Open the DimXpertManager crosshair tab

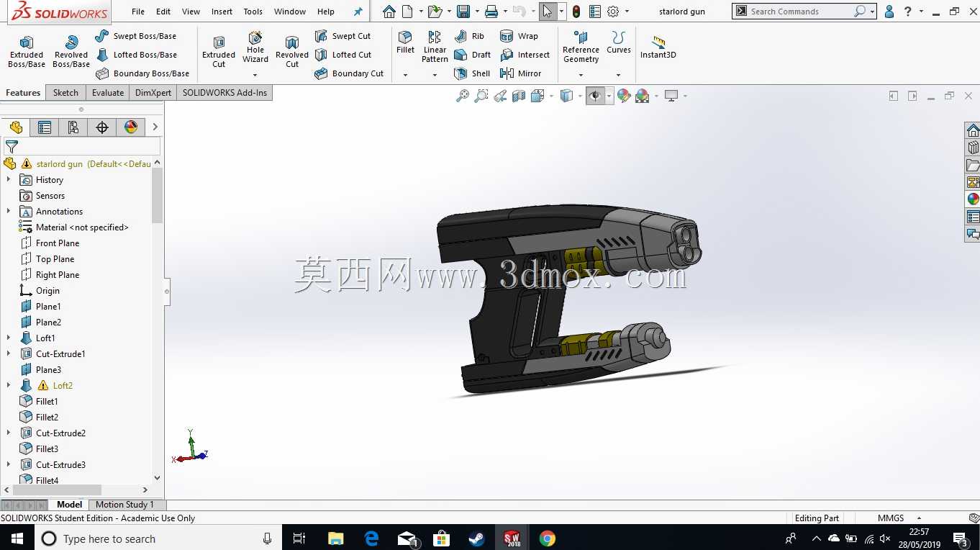tap(102, 127)
